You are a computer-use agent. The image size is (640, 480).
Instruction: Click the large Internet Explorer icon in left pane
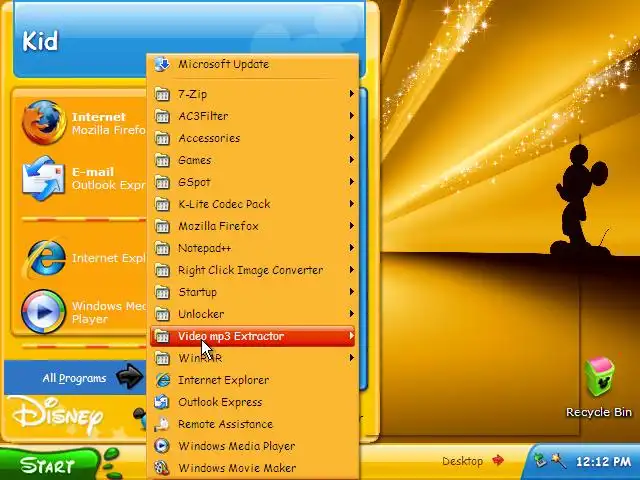pos(44,258)
